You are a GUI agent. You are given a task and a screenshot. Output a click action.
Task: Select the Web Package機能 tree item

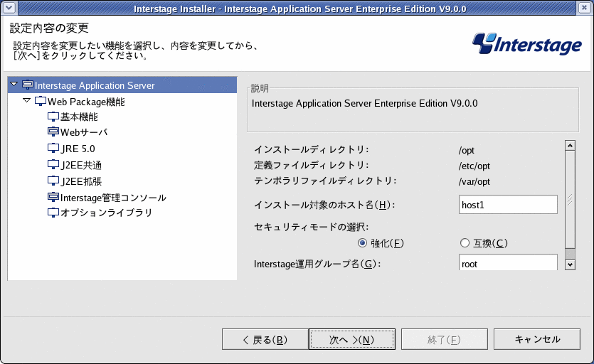(x=86, y=102)
